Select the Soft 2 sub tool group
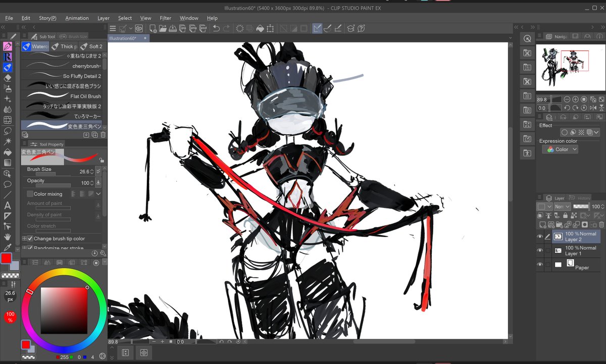This screenshot has width=606, height=364. (x=91, y=46)
